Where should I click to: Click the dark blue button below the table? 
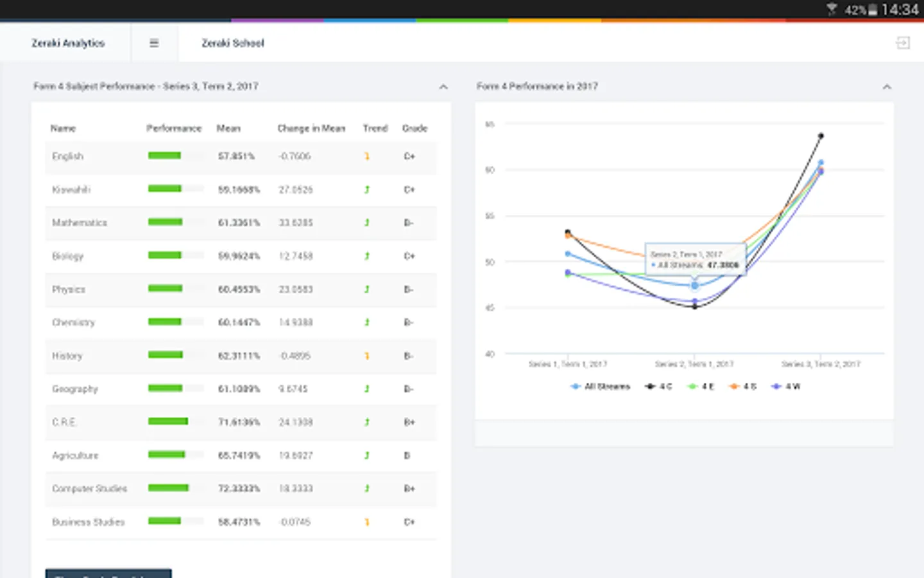108,573
